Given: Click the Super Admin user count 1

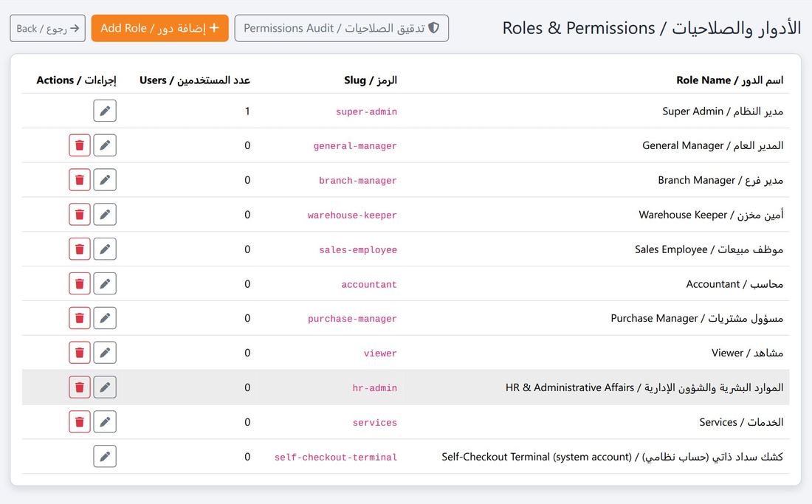Looking at the screenshot, I should 247,111.
